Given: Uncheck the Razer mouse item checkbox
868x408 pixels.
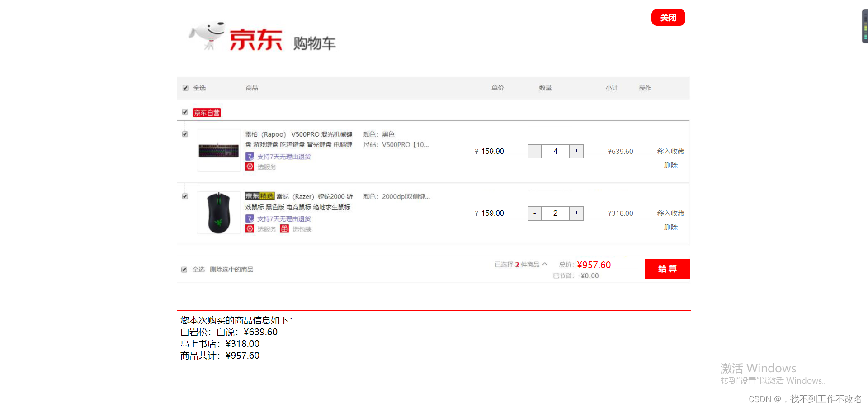Looking at the screenshot, I should 185,196.
